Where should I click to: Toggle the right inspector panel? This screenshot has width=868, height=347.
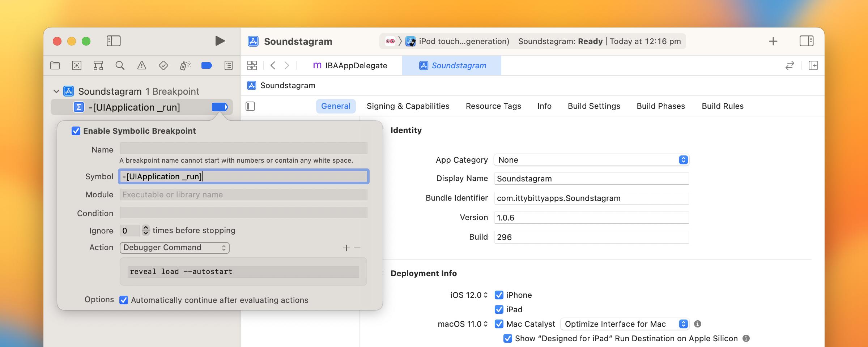point(807,41)
